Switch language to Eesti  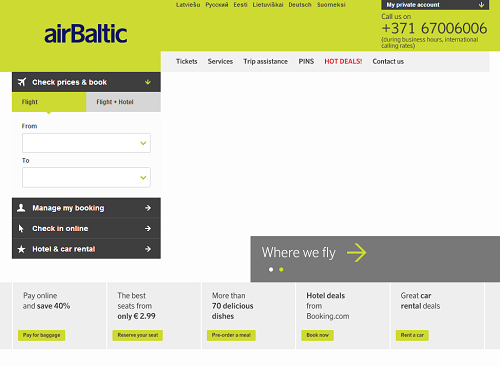240,5
